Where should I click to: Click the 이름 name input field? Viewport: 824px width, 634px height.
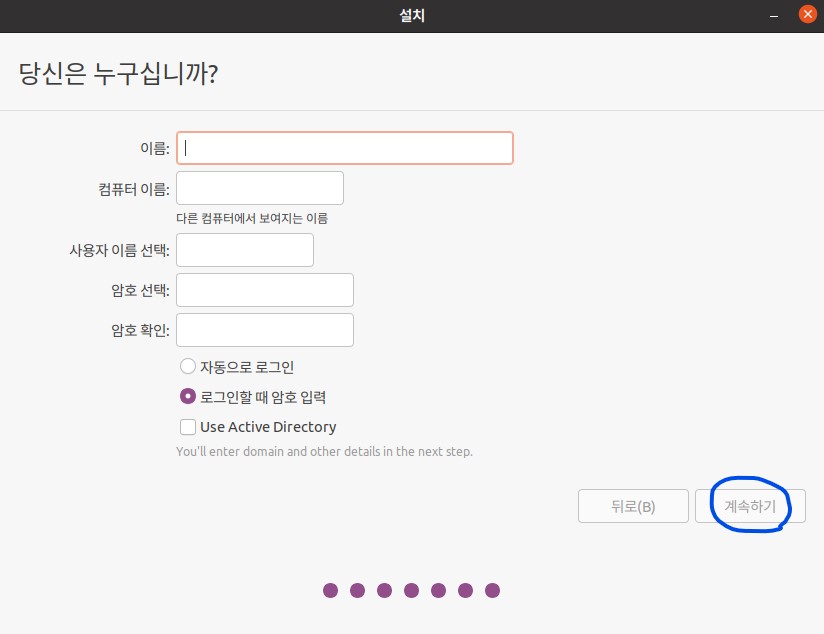pos(345,148)
